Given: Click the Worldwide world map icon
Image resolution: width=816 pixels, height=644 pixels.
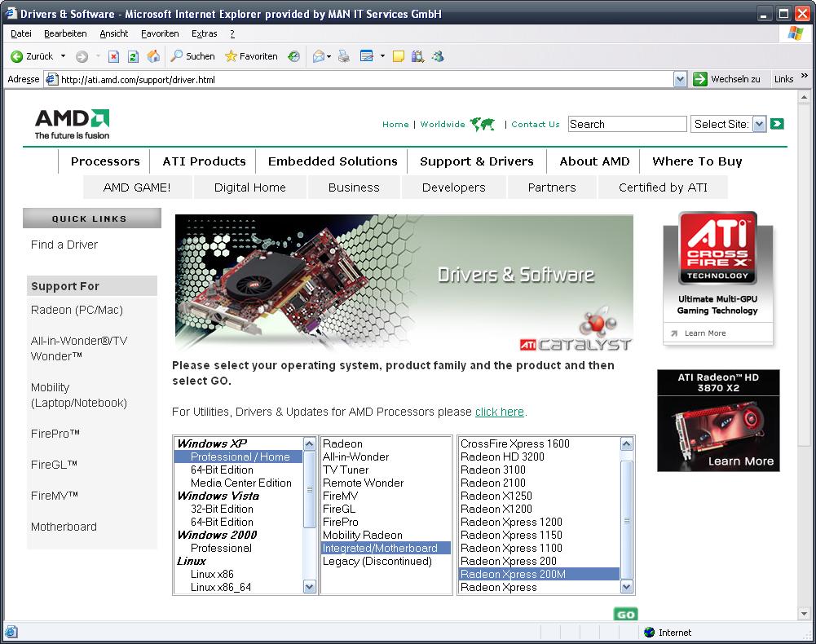Looking at the screenshot, I should tap(483, 124).
